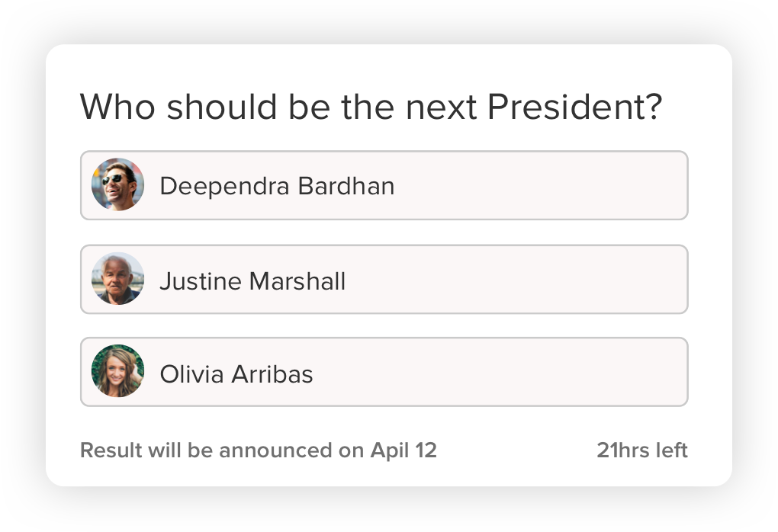This screenshot has width=778, height=532.
Task: Click the "April 12" announcement date
Action: pyautogui.click(x=403, y=450)
